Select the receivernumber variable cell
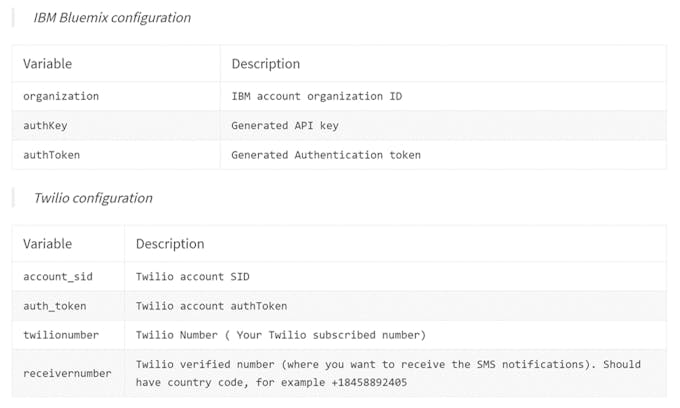 (67, 373)
